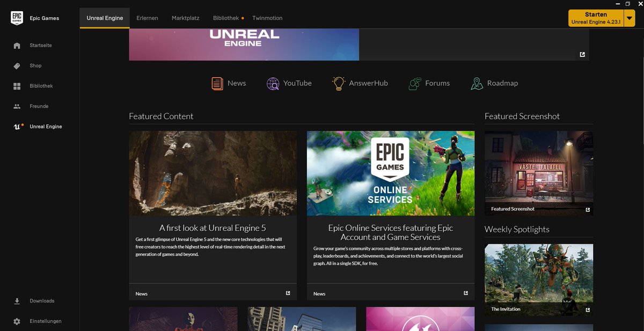Open the pink Unreal logo card thumbnail
This screenshot has height=331, width=644.
click(x=420, y=319)
